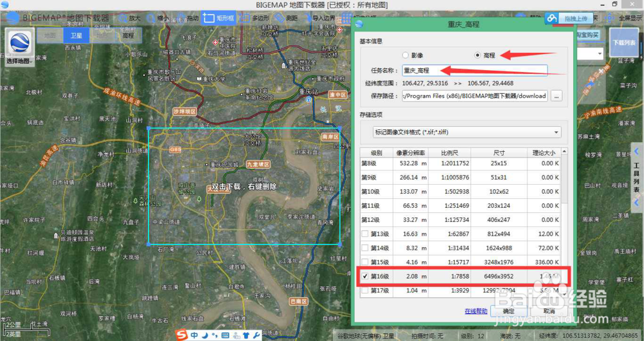This screenshot has width=644, height=341.
Task: Check the 第14级 level checkbox
Action: click(x=365, y=248)
